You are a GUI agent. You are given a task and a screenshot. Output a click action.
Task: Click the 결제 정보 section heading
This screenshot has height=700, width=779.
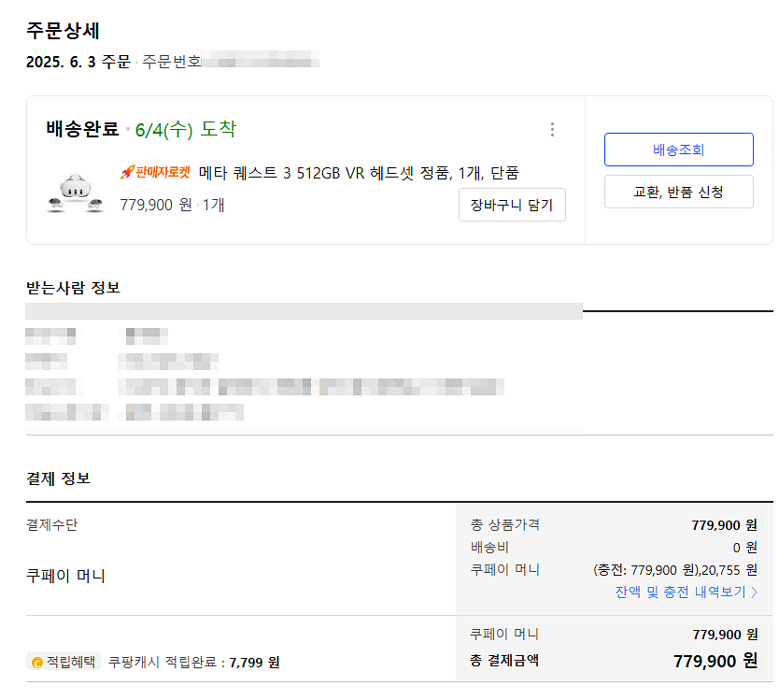(x=58, y=479)
